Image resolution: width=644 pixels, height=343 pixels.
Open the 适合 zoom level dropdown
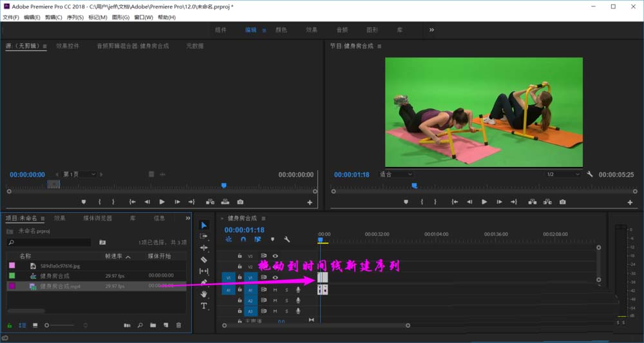click(x=395, y=175)
